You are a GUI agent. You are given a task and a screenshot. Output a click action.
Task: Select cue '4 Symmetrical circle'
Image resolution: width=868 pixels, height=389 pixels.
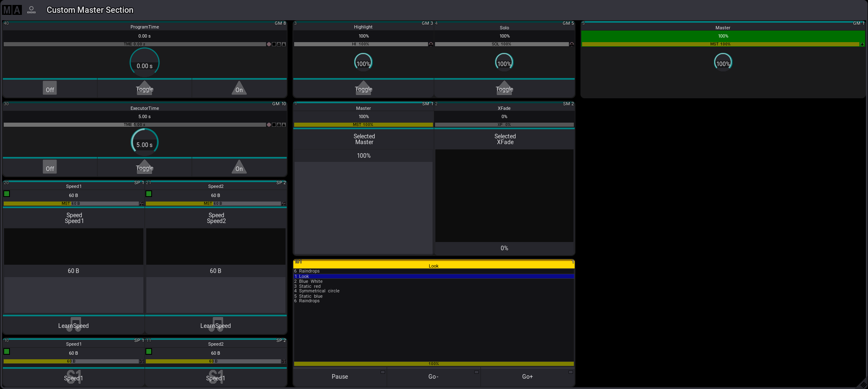point(434,291)
